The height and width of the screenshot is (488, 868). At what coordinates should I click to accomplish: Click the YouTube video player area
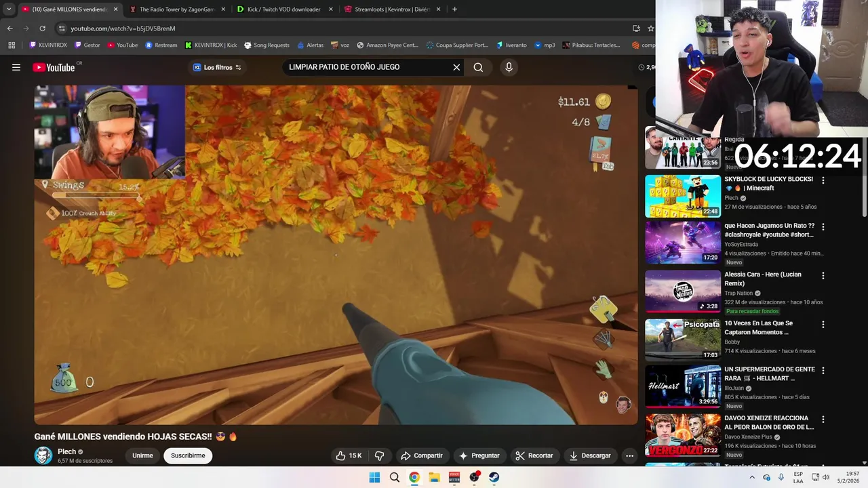click(x=336, y=255)
